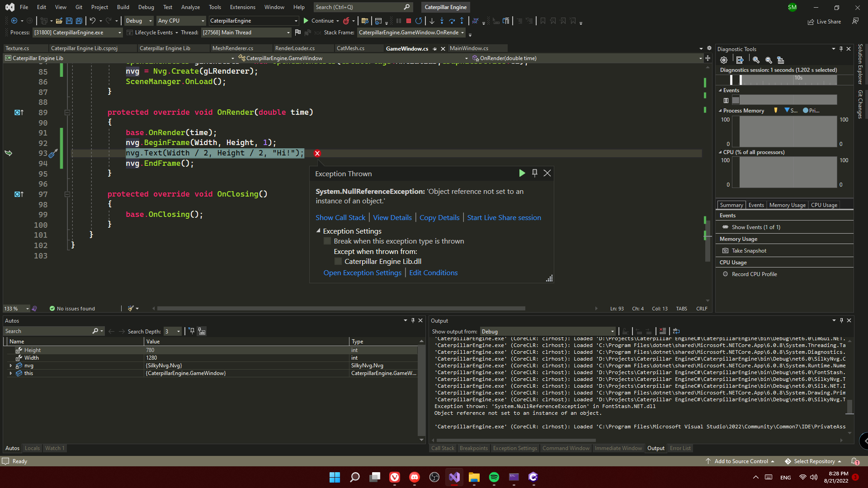This screenshot has width=868, height=488.
Task: Expand the nvg variable in Autos
Action: 11,366
